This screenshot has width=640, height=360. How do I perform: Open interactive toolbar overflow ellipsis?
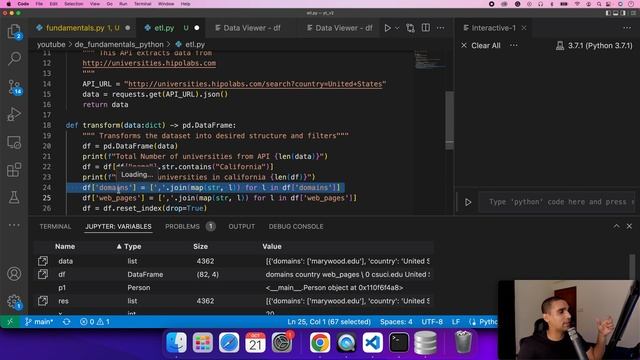click(x=514, y=45)
